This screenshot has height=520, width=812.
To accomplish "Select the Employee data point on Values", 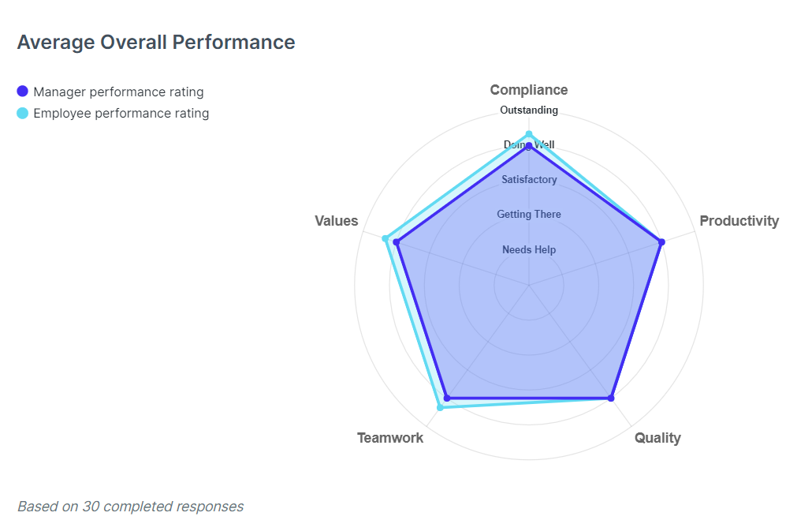I will (x=386, y=238).
